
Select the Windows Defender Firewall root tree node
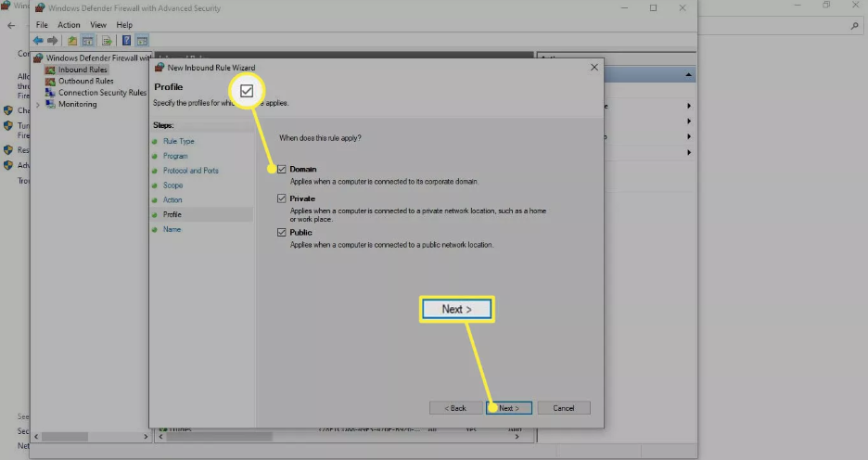pos(98,58)
